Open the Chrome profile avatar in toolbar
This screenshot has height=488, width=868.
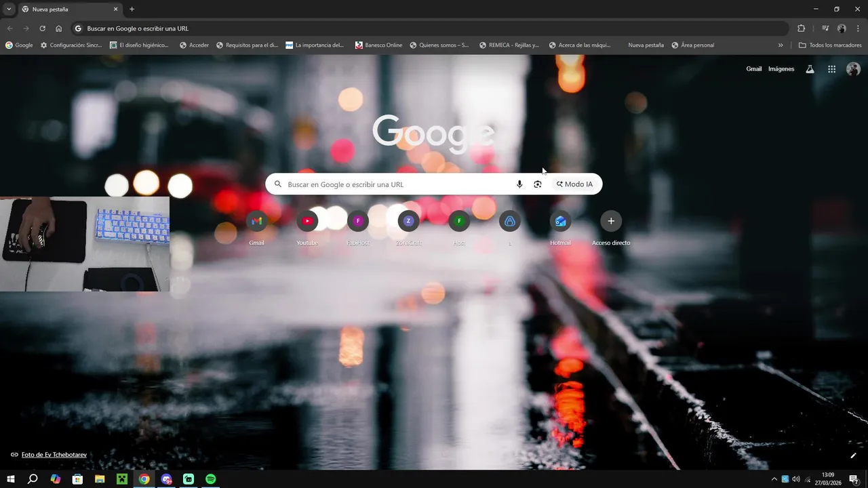842,28
